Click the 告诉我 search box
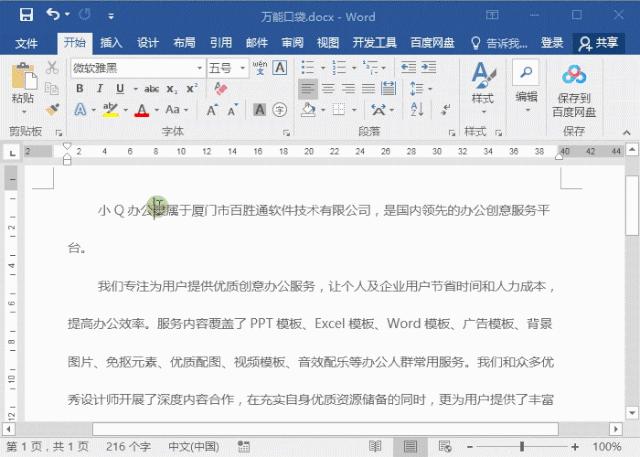The width and height of the screenshot is (640, 457). 499,43
